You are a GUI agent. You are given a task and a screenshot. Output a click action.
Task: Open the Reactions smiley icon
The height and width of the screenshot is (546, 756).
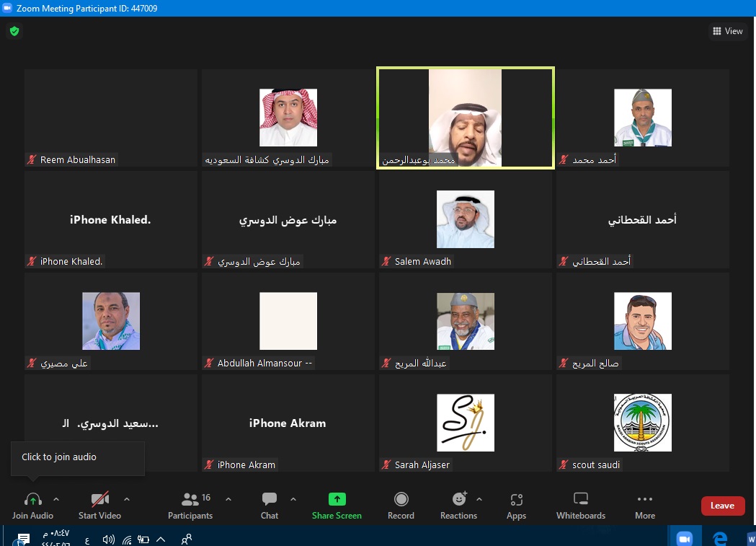(458, 499)
